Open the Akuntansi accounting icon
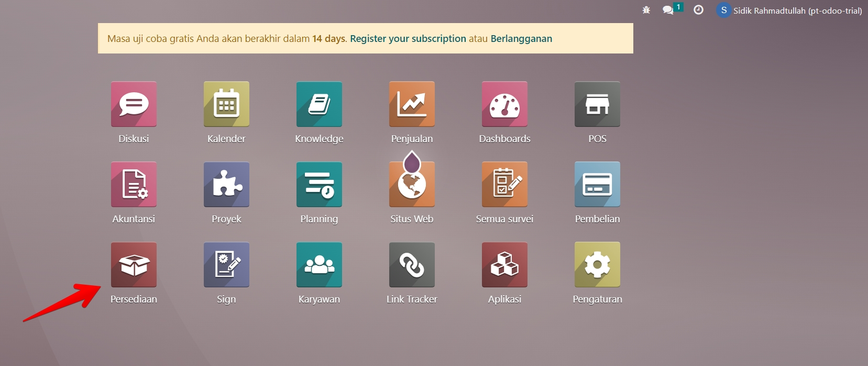The width and height of the screenshot is (868, 366). point(134,185)
